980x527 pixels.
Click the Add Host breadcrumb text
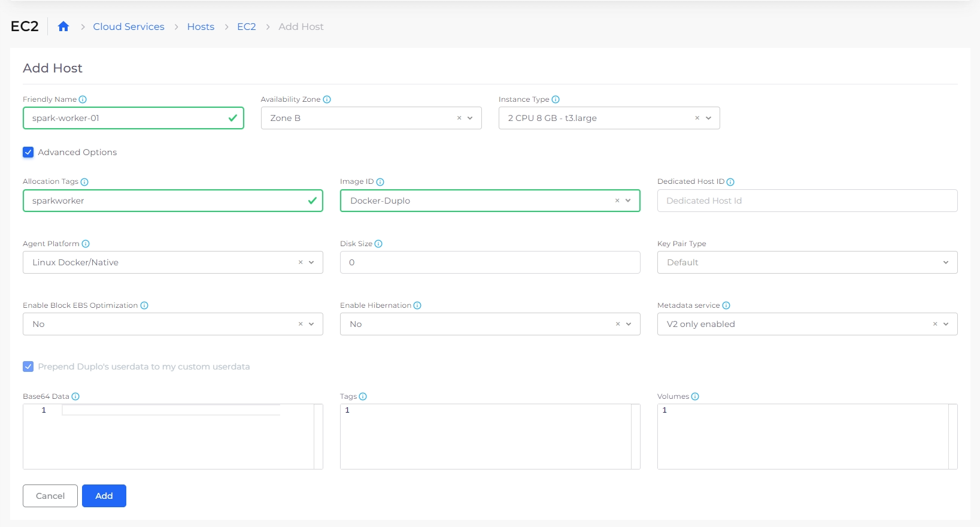pos(301,26)
